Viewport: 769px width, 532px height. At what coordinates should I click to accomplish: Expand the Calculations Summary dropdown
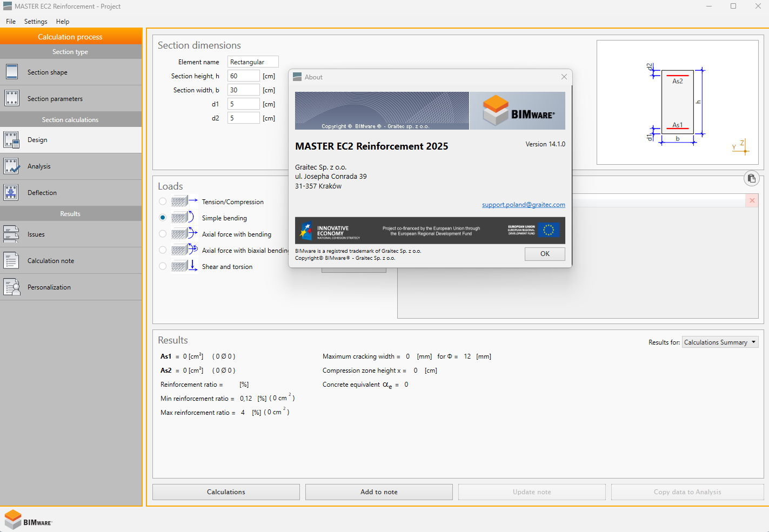pyautogui.click(x=720, y=342)
